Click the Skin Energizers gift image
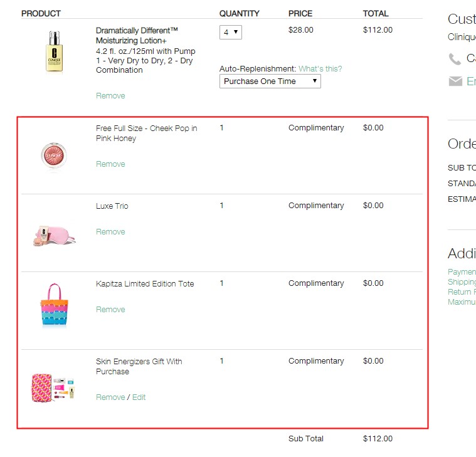This screenshot has height=457, width=476. pos(53,387)
